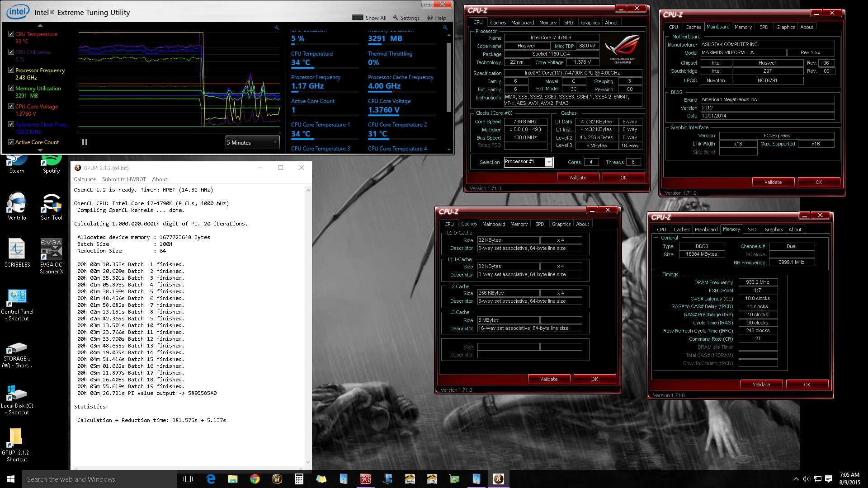This screenshot has width=868, height=488.
Task: Pause the XTU monitoring graph
Action: pos(85,142)
